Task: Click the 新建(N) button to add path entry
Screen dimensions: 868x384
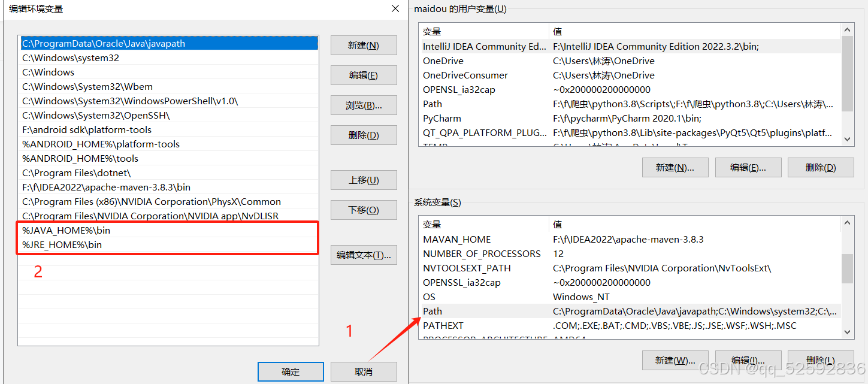Action: click(x=363, y=45)
